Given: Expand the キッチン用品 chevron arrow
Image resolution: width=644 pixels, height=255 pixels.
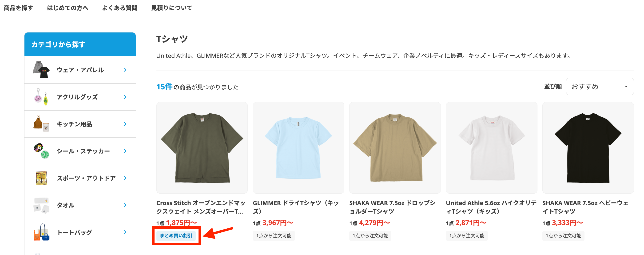Looking at the screenshot, I should pyautogui.click(x=125, y=124).
